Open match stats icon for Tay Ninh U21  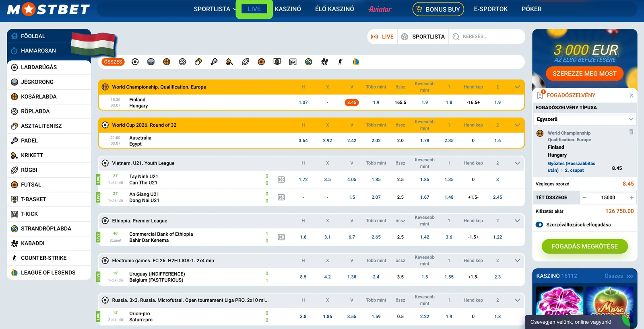281,179
